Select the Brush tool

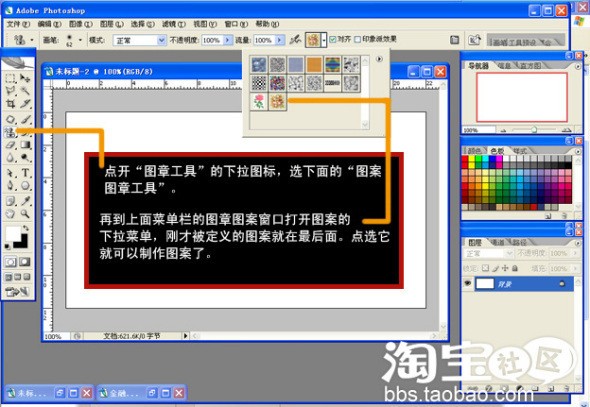point(25,120)
